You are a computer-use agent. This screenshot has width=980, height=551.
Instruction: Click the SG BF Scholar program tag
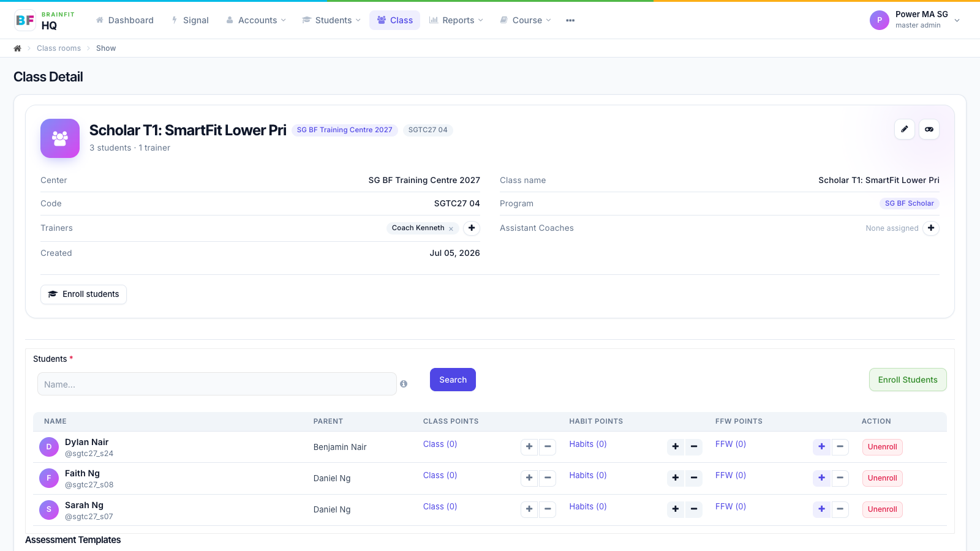pos(909,203)
